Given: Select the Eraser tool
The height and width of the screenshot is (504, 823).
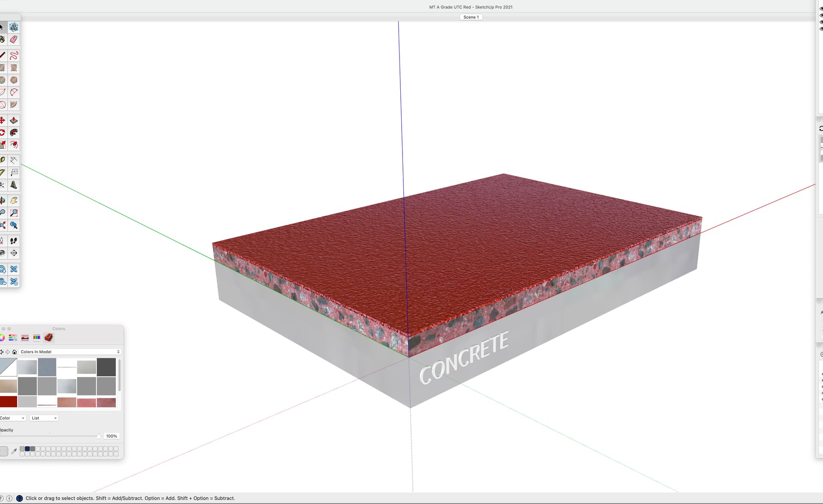Looking at the screenshot, I should click(14, 40).
